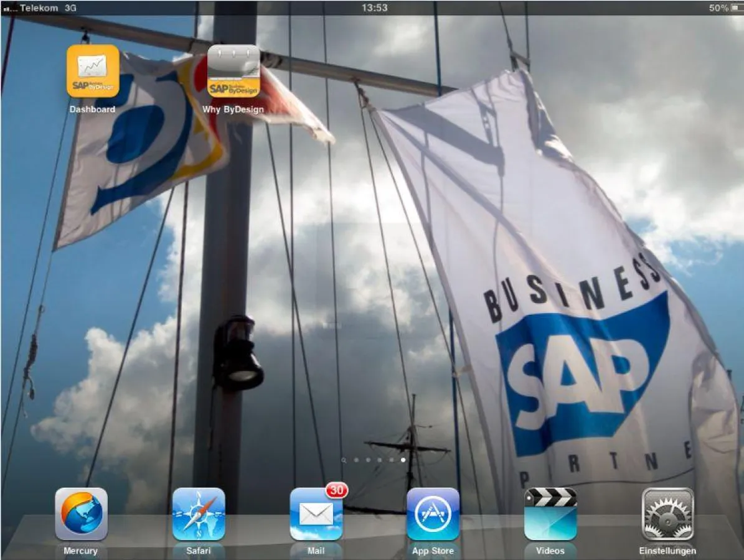Tap the Telekom carrier label
This screenshot has width=744, height=560.
[x=37, y=8]
